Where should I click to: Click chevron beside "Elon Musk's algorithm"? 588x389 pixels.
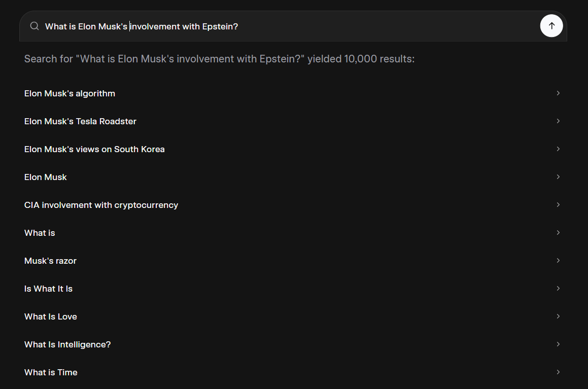558,93
